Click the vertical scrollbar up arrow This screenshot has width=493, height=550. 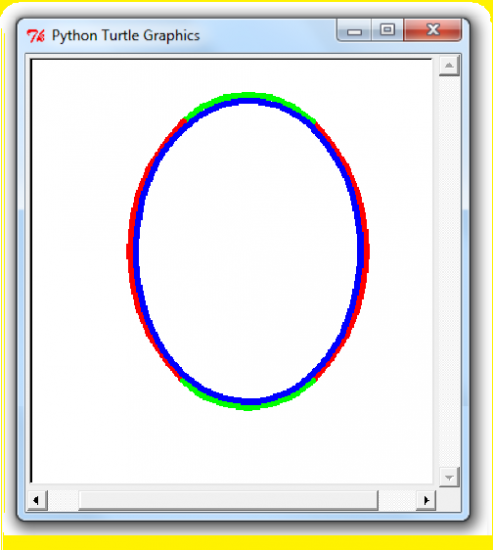coord(449,65)
